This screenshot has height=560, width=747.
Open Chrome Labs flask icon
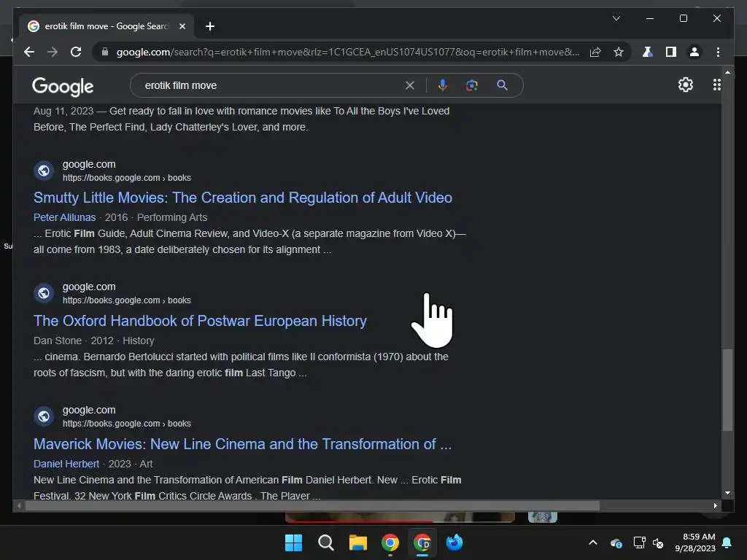pyautogui.click(x=647, y=52)
